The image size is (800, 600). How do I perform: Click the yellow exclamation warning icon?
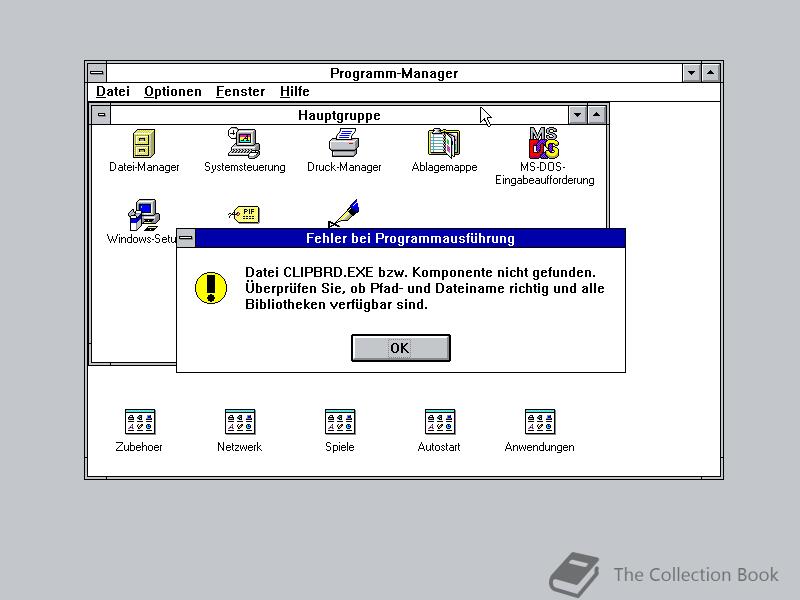point(211,288)
